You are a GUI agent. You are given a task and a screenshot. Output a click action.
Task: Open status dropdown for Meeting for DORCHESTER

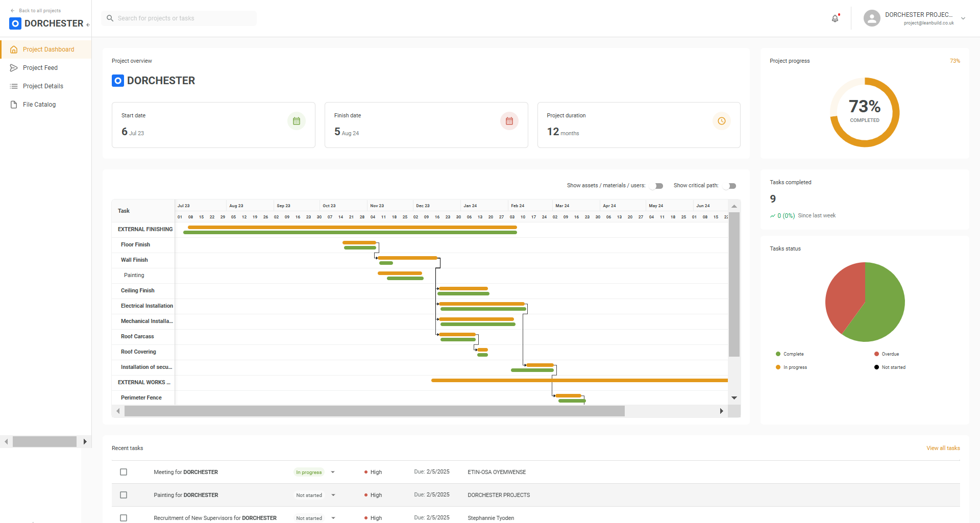tap(333, 472)
